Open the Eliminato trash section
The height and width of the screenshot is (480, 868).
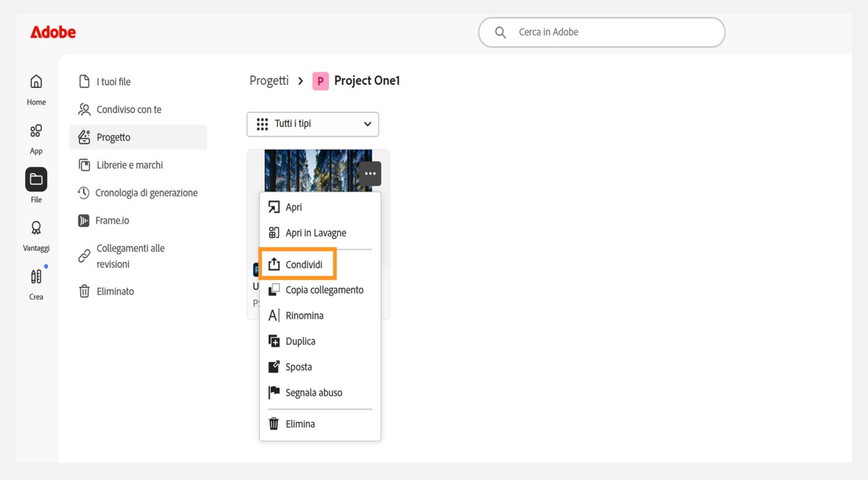(x=138, y=291)
